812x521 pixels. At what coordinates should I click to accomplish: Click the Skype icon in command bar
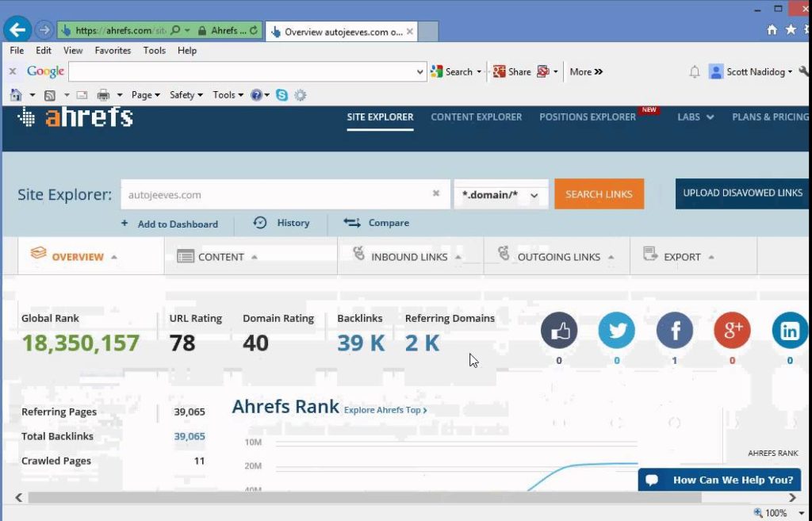tap(282, 95)
